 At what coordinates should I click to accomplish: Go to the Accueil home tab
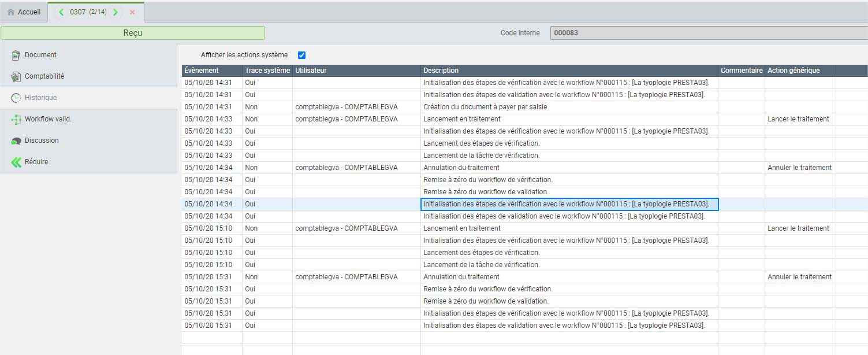click(24, 12)
